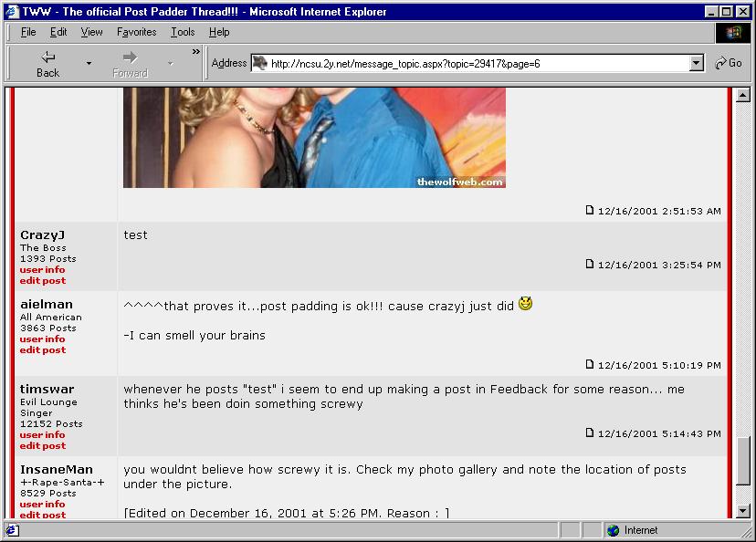Open the Back button history dropdown arrow
Image resolution: width=756 pixels, height=542 pixels.
(x=89, y=63)
